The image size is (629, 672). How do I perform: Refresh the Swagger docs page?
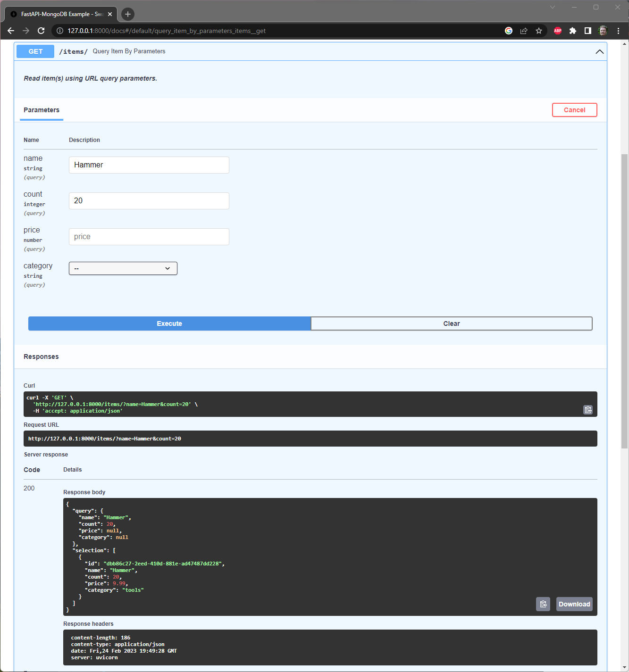coord(41,30)
